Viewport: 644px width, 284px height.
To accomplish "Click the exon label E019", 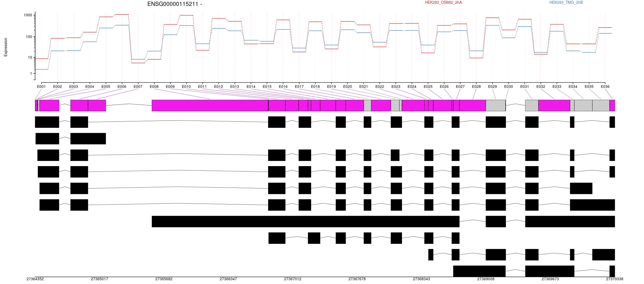I will [331, 87].
